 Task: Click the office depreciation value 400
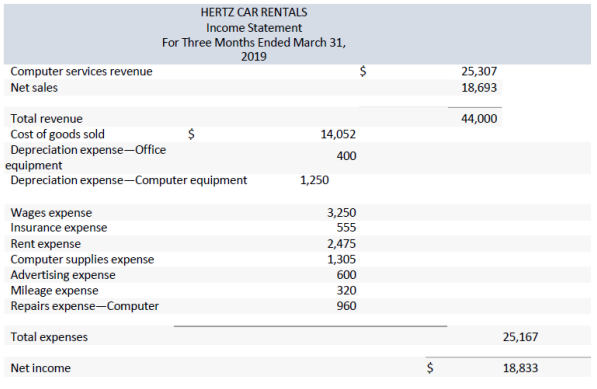pos(346,156)
